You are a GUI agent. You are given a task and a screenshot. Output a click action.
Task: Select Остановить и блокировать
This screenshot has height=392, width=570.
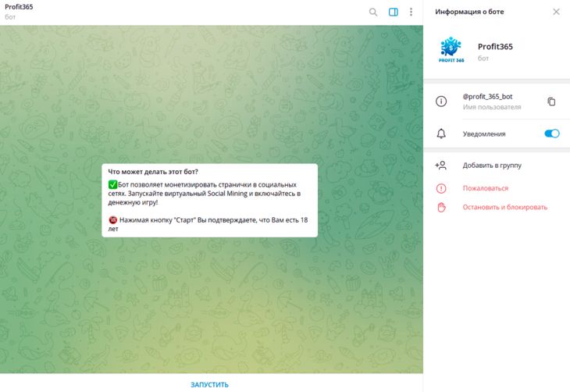(x=504, y=207)
